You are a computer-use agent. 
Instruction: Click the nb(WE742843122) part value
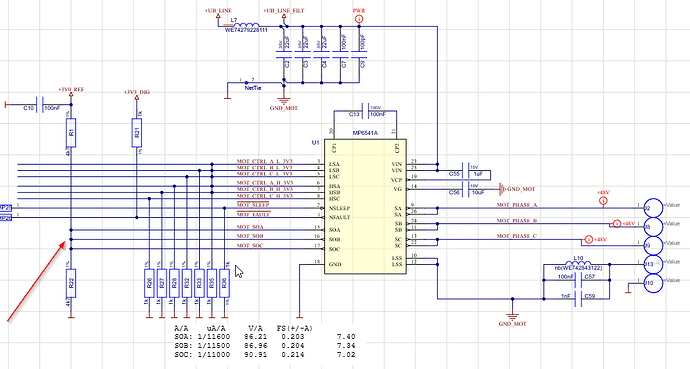(577, 268)
